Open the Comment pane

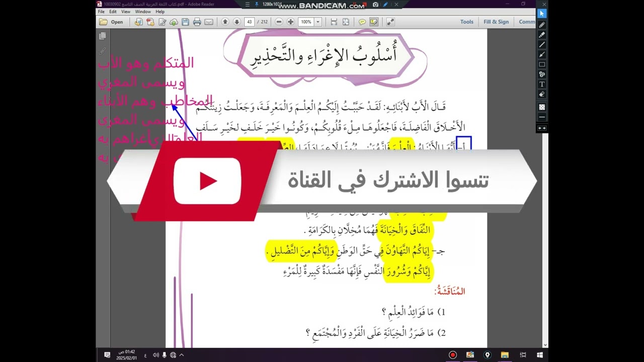point(527,22)
